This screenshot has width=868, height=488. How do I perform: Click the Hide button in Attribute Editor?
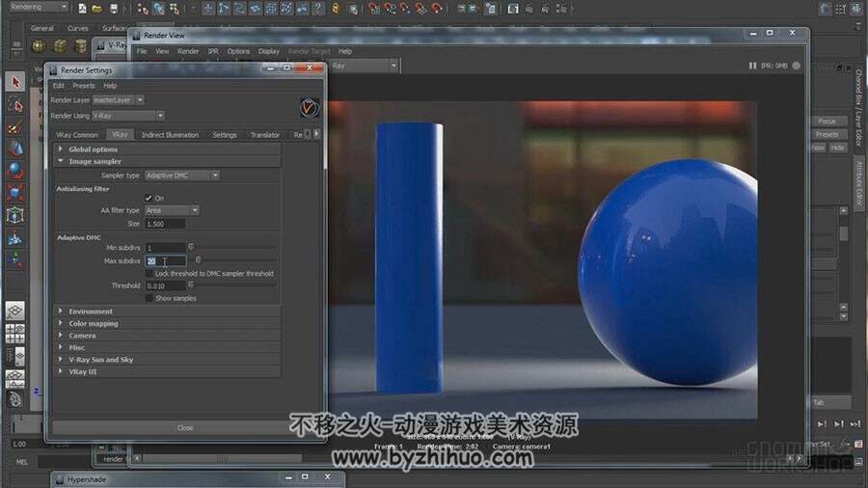coord(837,148)
